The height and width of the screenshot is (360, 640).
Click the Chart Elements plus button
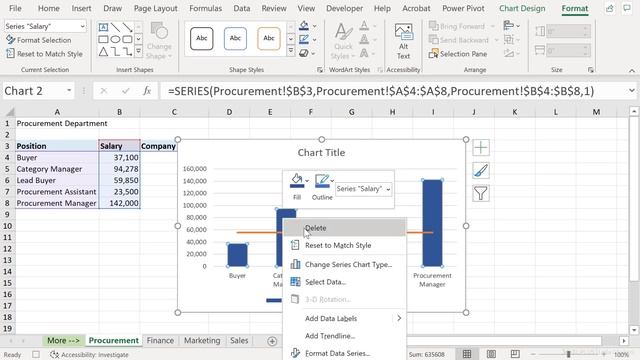point(481,147)
